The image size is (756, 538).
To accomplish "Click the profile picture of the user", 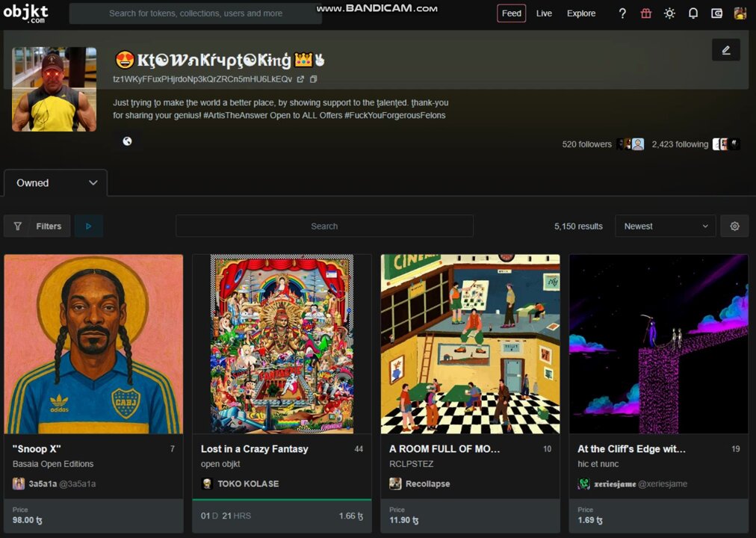I will point(54,89).
